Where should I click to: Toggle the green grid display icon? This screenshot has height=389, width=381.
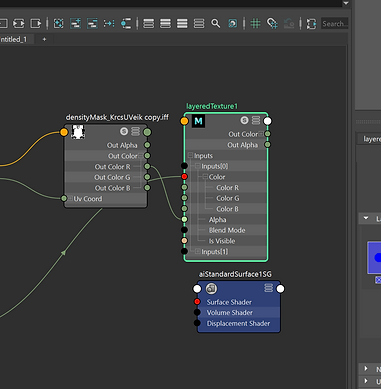pyautogui.click(x=255, y=24)
